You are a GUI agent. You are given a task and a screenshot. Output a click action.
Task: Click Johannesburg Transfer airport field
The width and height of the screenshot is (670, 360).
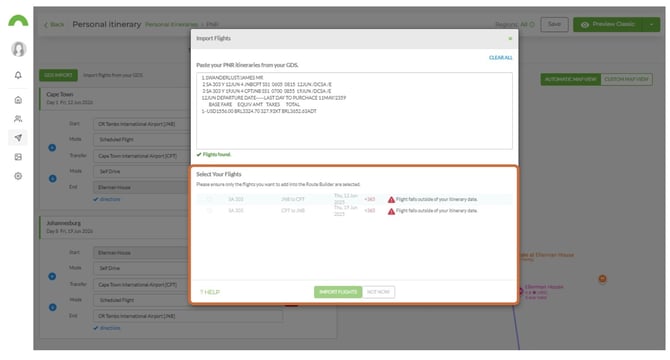click(x=142, y=284)
